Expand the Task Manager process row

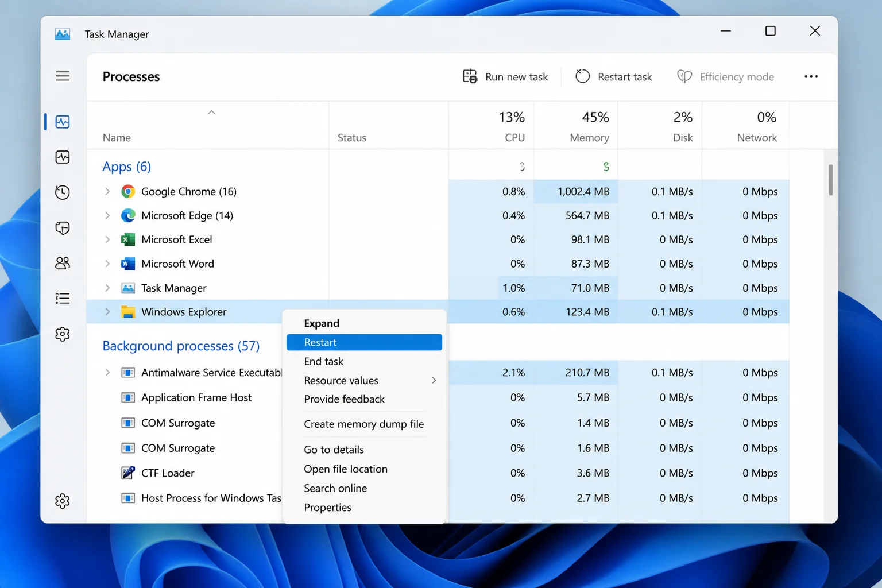coord(107,288)
